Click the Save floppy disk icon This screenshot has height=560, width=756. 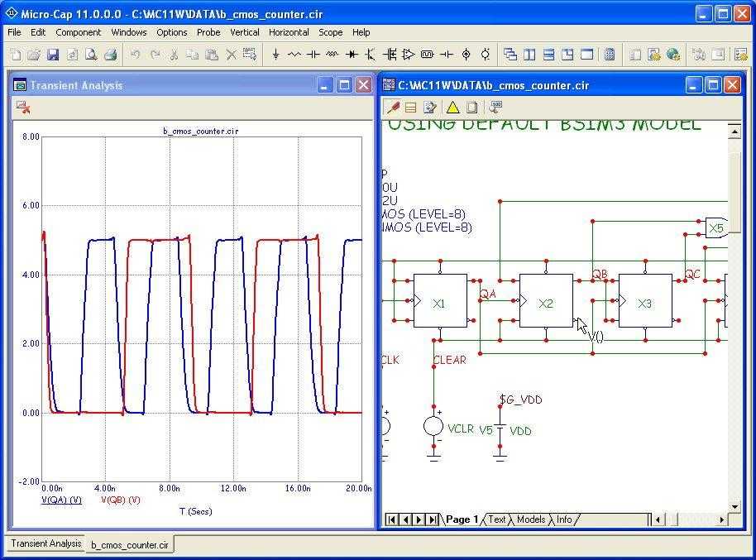[53, 55]
